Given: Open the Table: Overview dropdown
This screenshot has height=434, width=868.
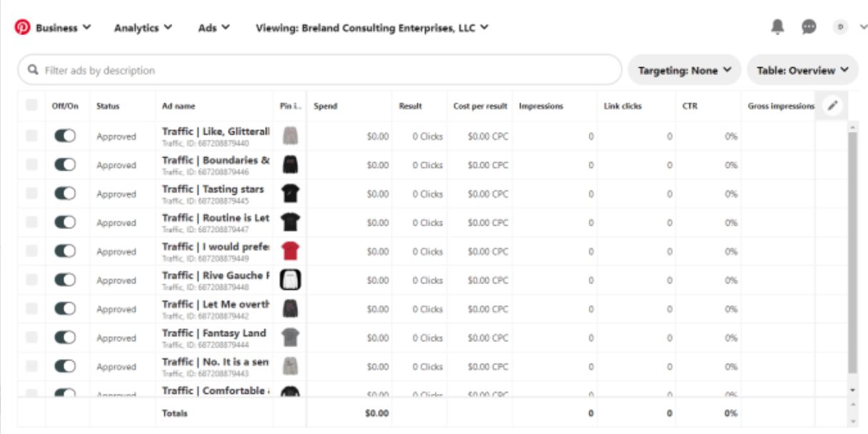Looking at the screenshot, I should 802,71.
